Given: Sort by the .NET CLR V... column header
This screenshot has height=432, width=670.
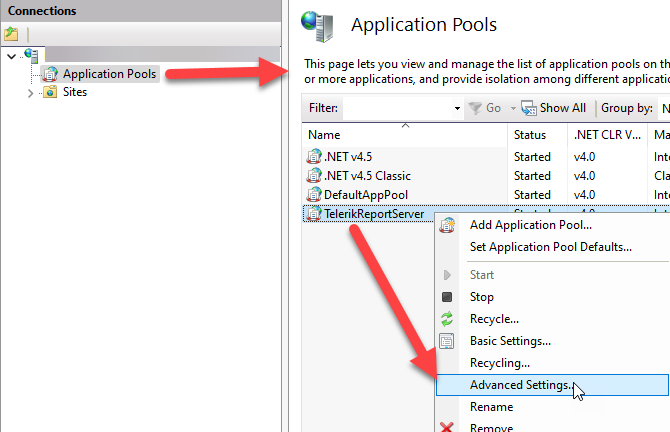Looking at the screenshot, I should 607,135.
